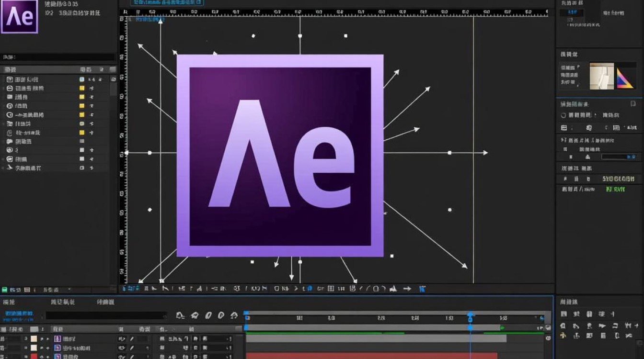
Task: Open the white photo thumbnail in the right panel
Action: click(x=601, y=76)
